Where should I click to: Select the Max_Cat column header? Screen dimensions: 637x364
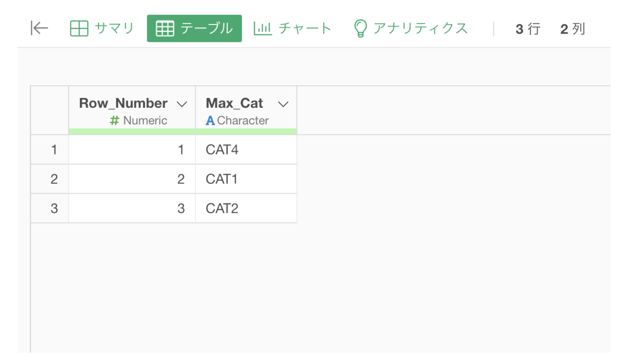click(246, 110)
